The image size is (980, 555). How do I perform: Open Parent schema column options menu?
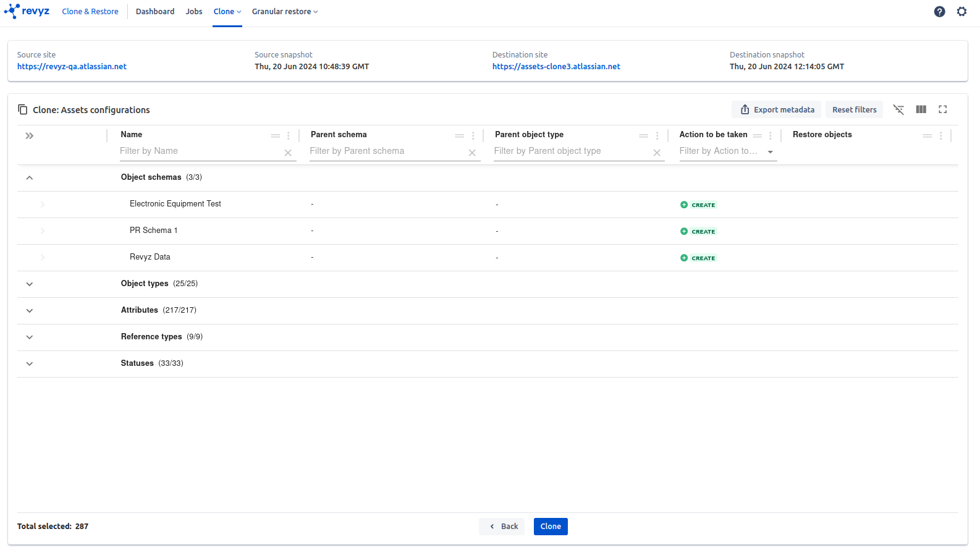(x=473, y=136)
